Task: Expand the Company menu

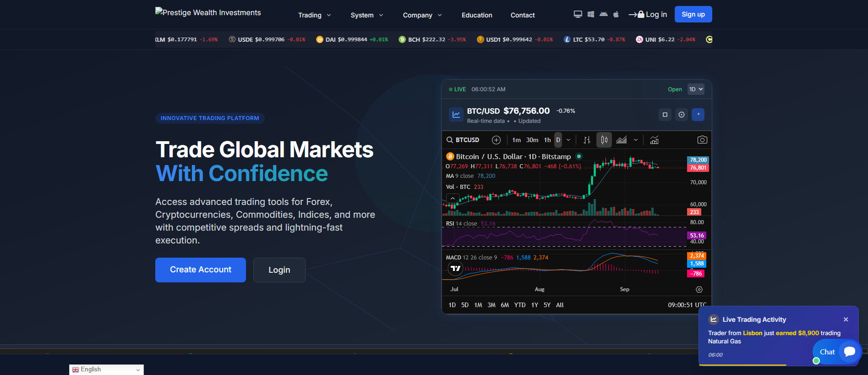Action: click(x=422, y=15)
